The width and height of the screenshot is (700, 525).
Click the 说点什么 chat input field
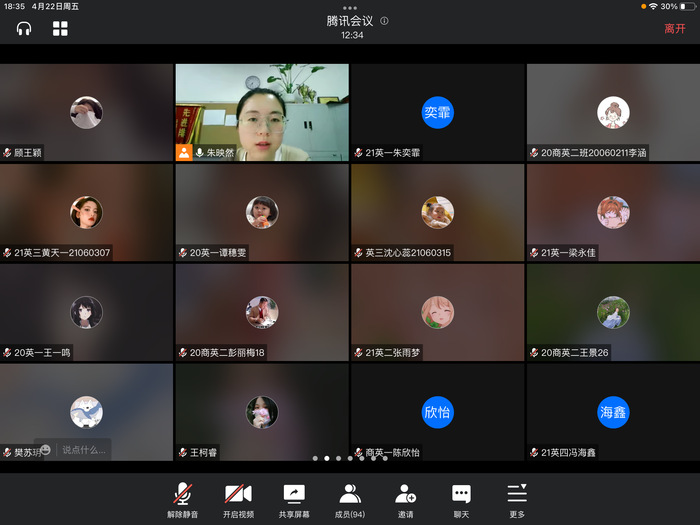pyautogui.click(x=84, y=450)
